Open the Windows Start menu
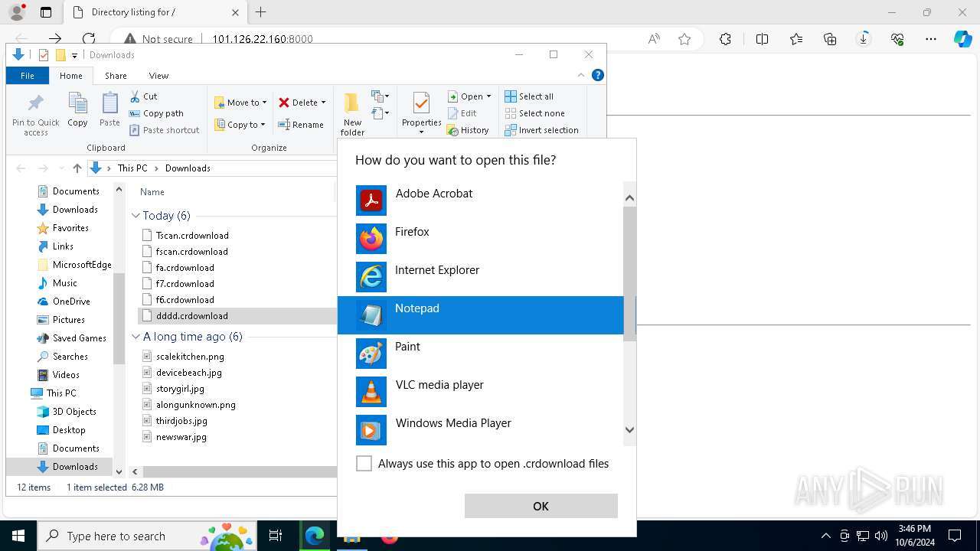 (18, 536)
